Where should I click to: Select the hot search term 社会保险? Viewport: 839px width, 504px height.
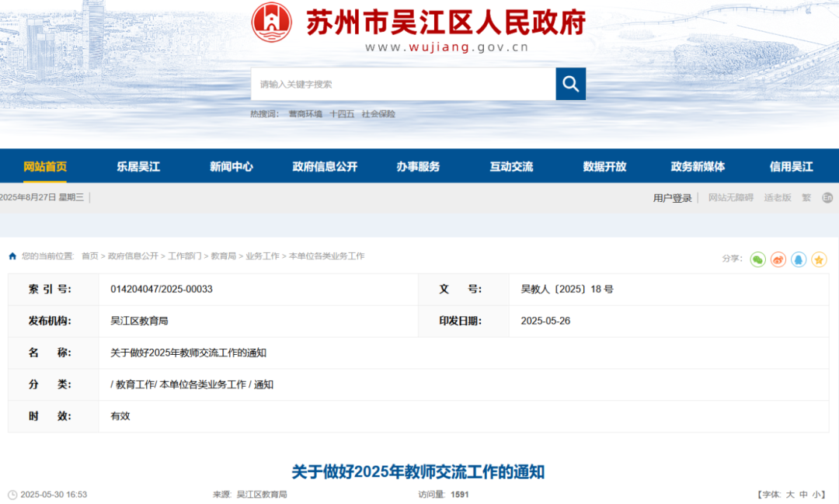378,114
